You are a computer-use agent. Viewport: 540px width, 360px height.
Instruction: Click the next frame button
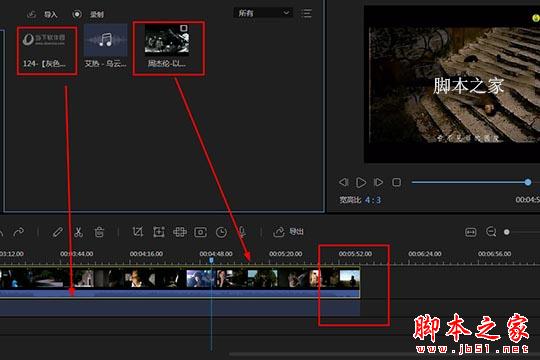378,182
